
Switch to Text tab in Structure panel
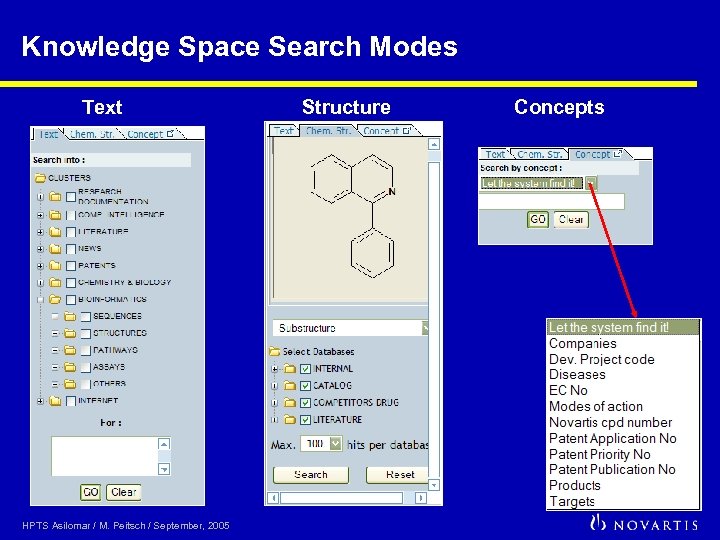pyautogui.click(x=283, y=130)
